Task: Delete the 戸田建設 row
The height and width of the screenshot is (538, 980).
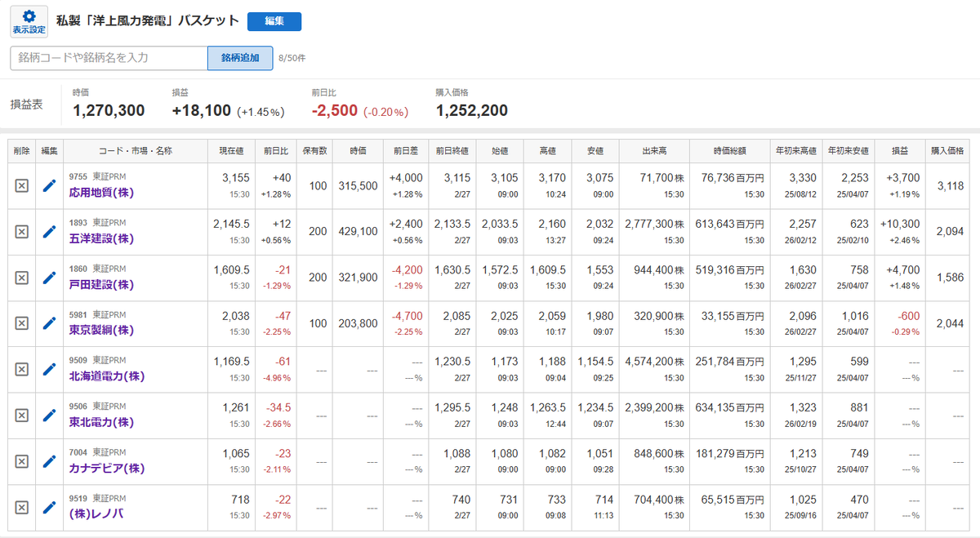Action: 22,278
